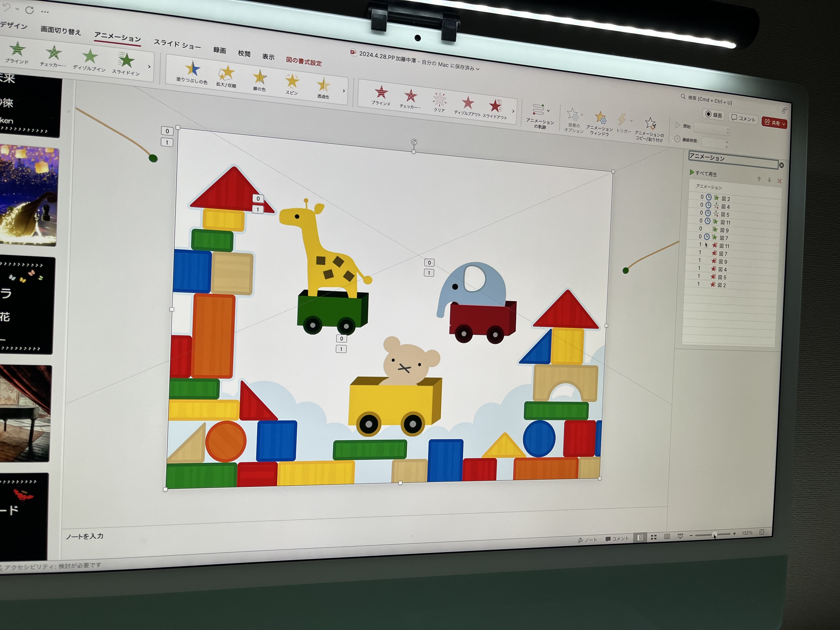This screenshot has width=840, height=630.
Task: Click the ノートを入力 notes area
Action: [x=85, y=536]
